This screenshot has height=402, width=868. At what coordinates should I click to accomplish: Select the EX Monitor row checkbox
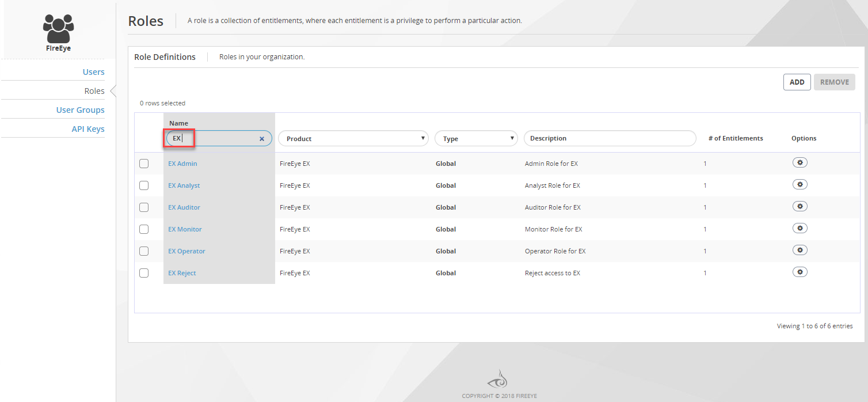[144, 229]
